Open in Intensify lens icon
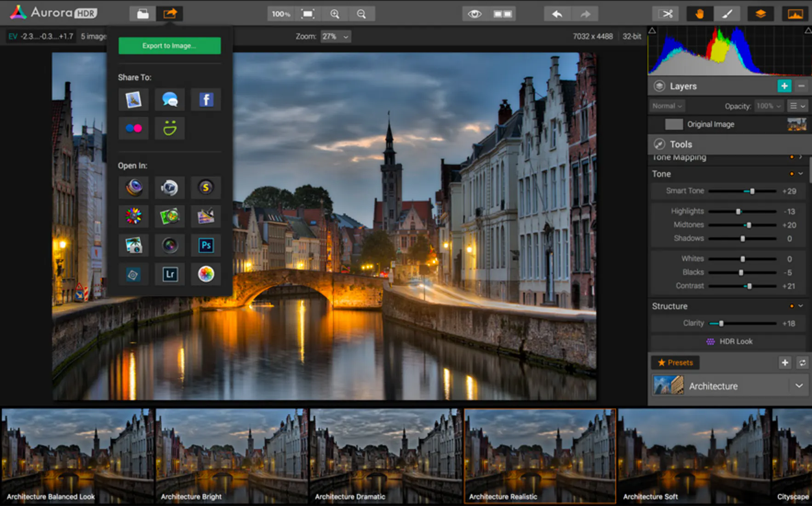 (x=133, y=187)
